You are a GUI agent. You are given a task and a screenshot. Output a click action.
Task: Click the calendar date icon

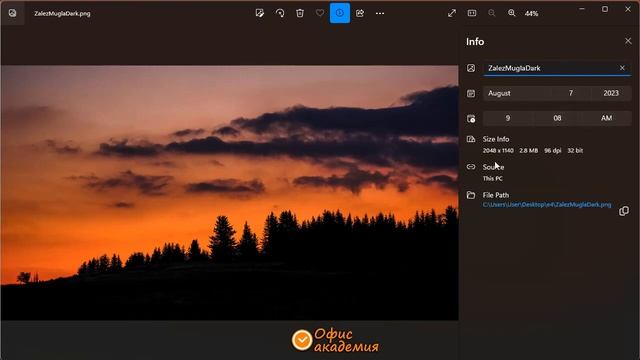point(471,93)
